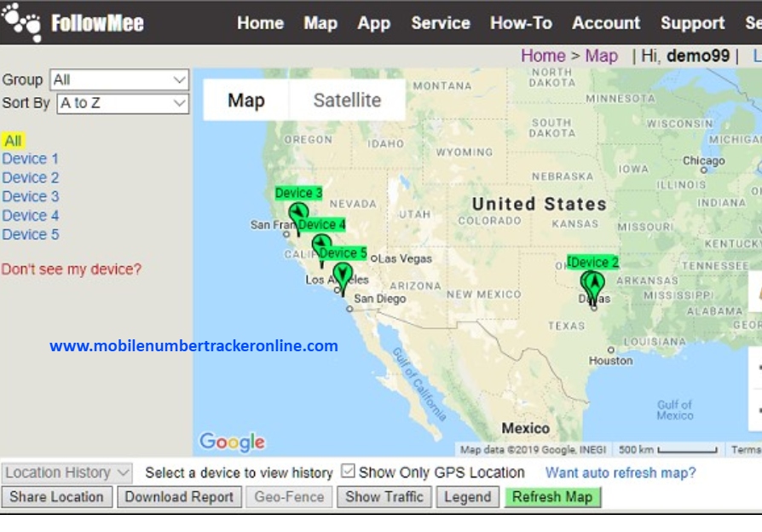The height and width of the screenshot is (532, 762).
Task: Open the Location History dropdown
Action: tap(67, 472)
